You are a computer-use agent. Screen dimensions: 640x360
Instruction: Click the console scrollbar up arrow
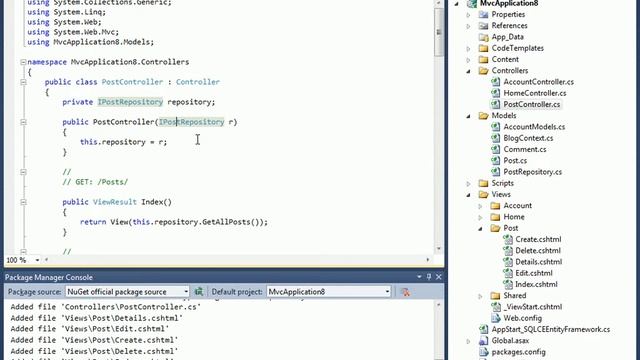coord(439,304)
